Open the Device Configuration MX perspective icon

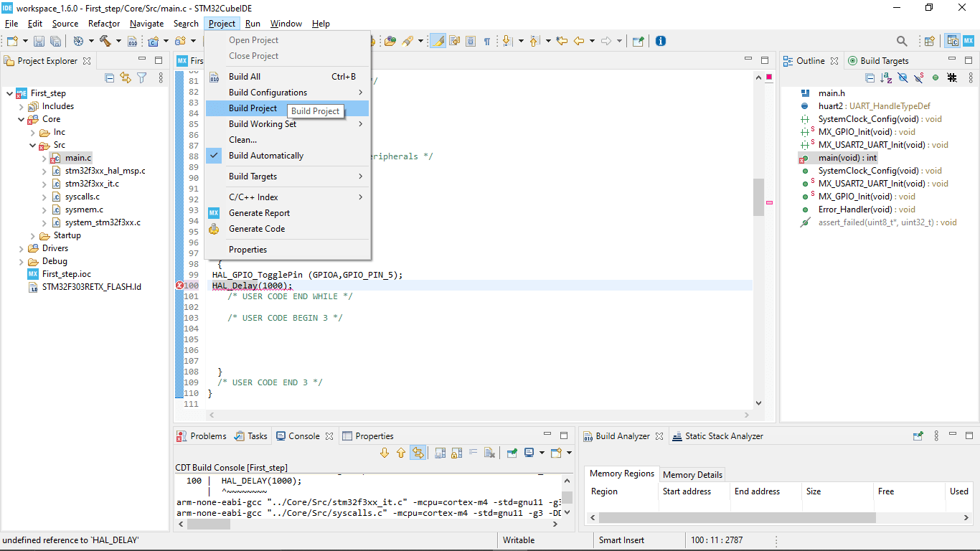(x=969, y=42)
